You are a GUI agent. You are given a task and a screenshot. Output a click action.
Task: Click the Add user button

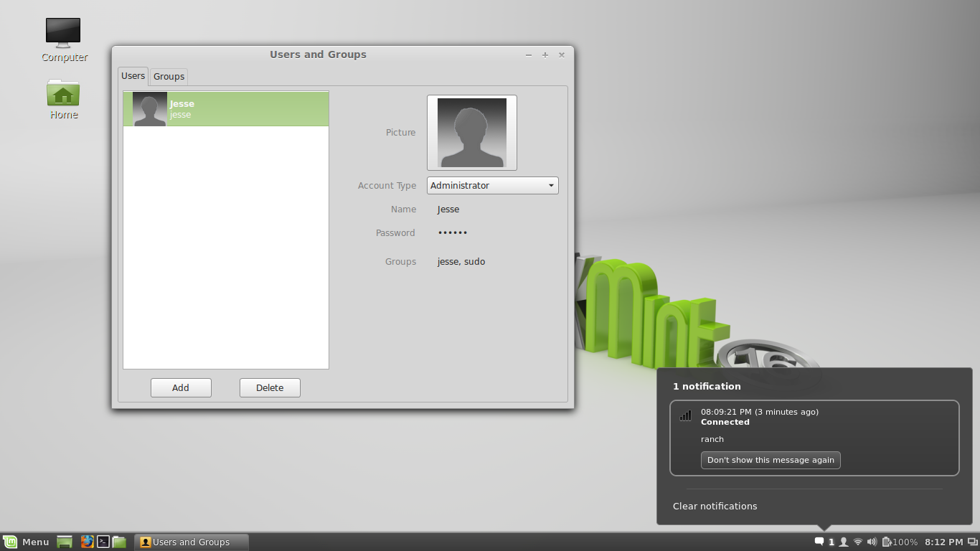[181, 387]
